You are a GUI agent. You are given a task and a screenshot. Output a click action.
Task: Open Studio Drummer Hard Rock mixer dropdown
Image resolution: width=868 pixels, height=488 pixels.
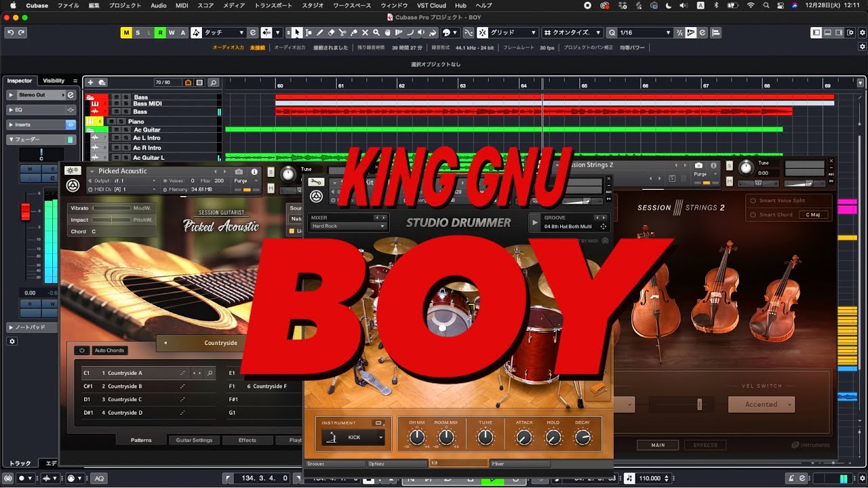tap(348, 226)
